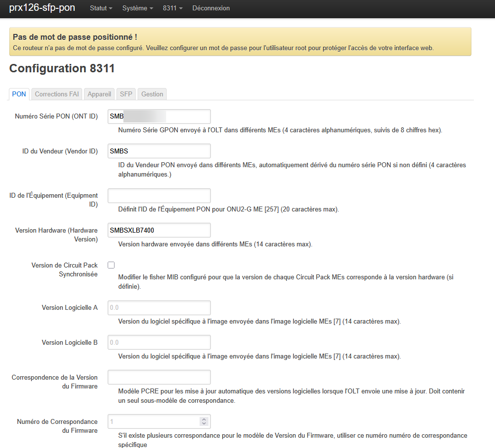The height and width of the screenshot is (448, 495).
Task: Go to prx126-sfp-pon home title
Action: pos(42,8)
